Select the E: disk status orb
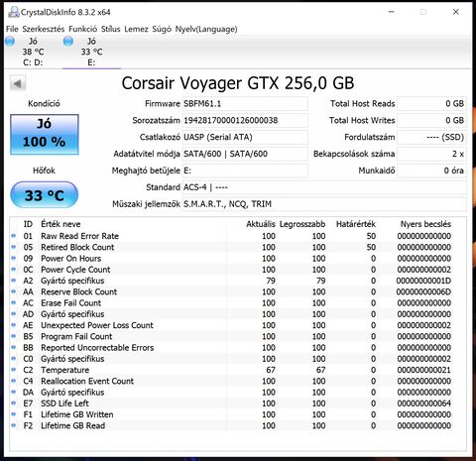The width and height of the screenshot is (476, 461). pyautogui.click(x=68, y=42)
